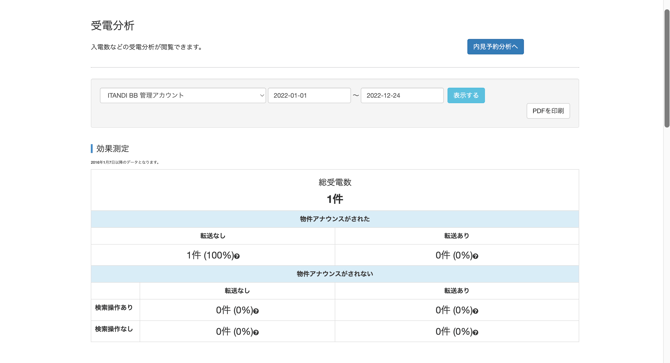
Task: Click the description 入電数などの受電分析が閲覧できます
Action: [147, 47]
